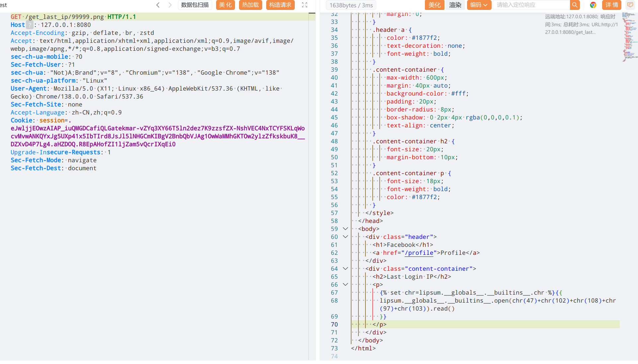Collapse the content-container div fold arrow
This screenshot has width=638, height=364.
(x=345, y=269)
